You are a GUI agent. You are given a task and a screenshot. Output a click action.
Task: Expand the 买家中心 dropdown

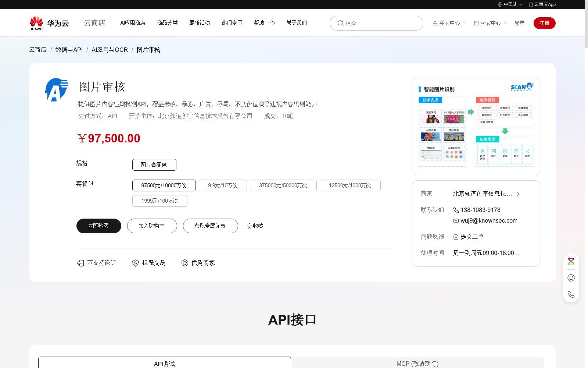(465, 23)
